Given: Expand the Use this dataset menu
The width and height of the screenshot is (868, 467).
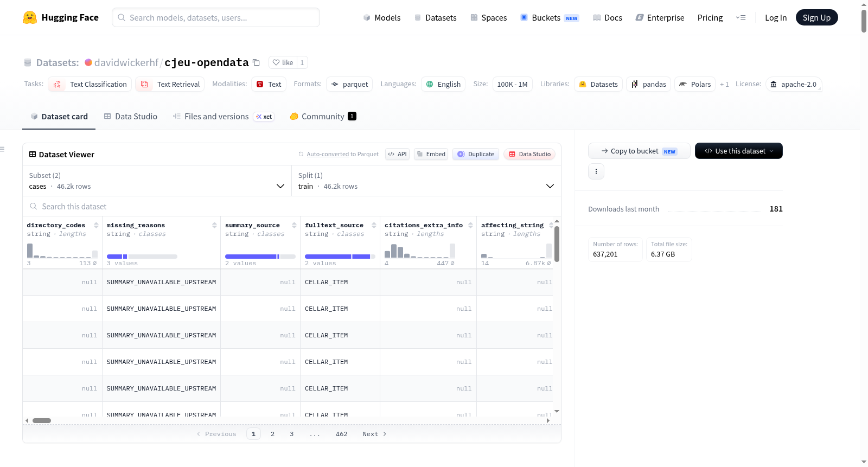Looking at the screenshot, I should [738, 151].
